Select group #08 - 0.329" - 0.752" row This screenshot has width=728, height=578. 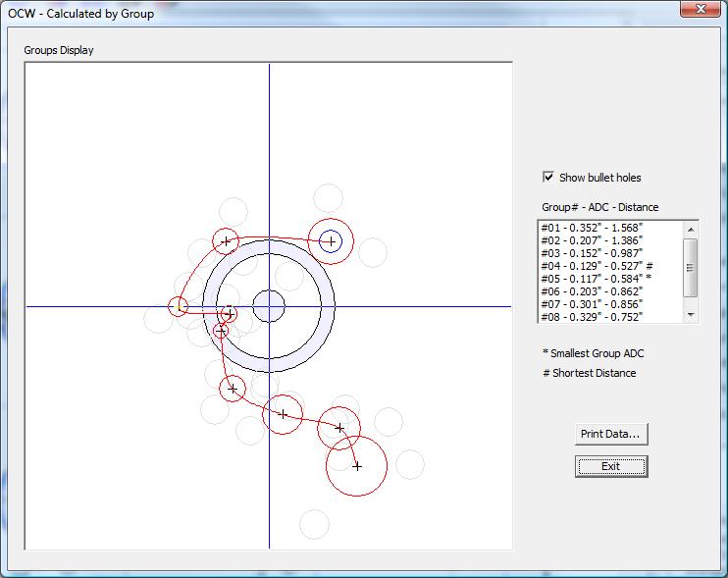tap(610, 317)
